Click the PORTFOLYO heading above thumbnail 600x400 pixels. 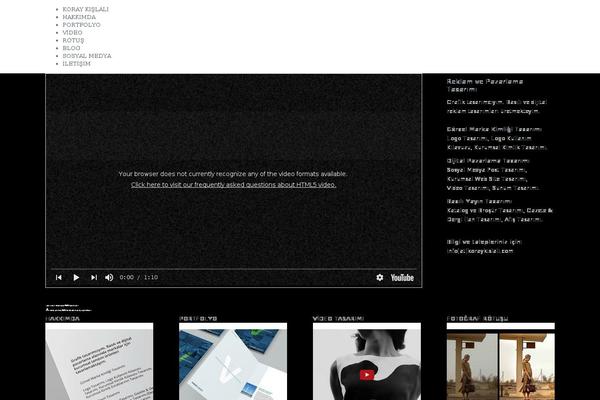click(198, 318)
